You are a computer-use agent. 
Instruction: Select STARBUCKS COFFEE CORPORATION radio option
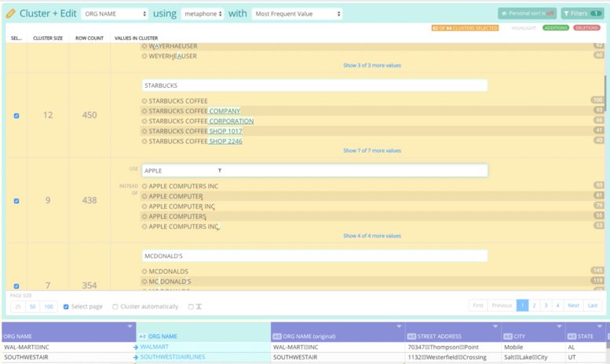144,121
